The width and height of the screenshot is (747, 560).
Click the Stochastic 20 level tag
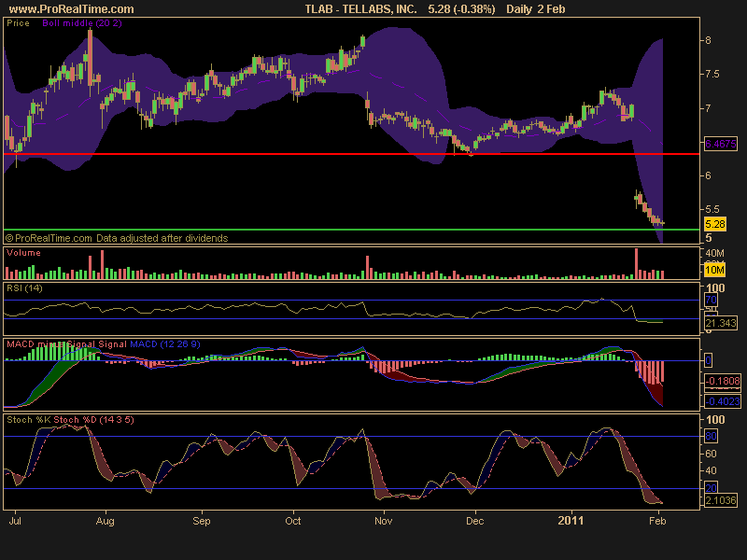711,488
